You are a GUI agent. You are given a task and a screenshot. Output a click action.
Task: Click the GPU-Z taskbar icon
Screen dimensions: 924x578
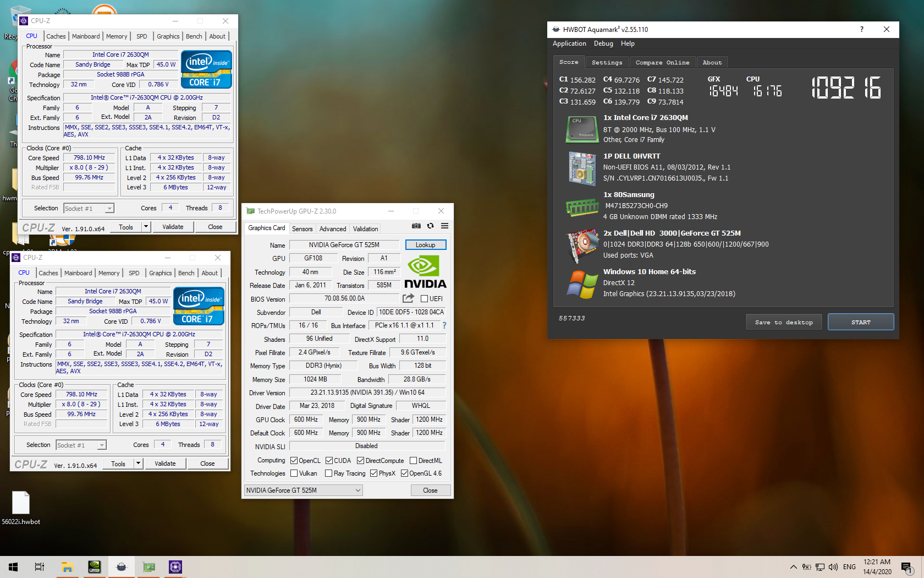[x=148, y=567]
